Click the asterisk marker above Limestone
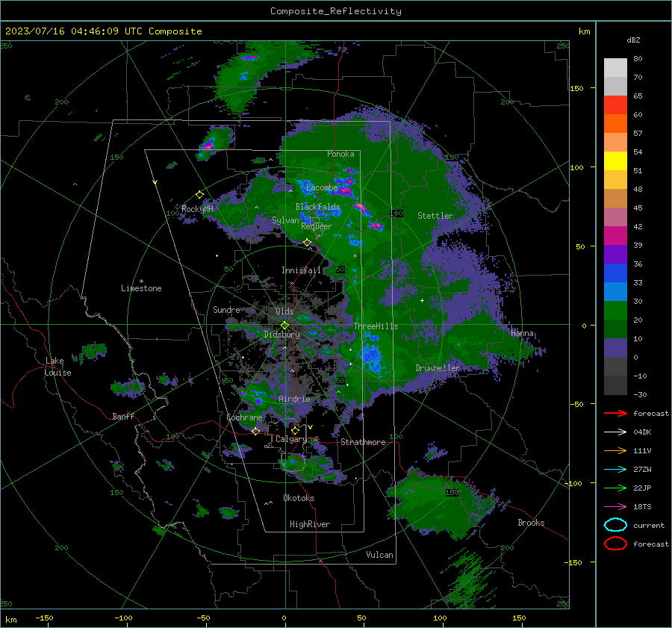This screenshot has height=628, width=672. 141,282
